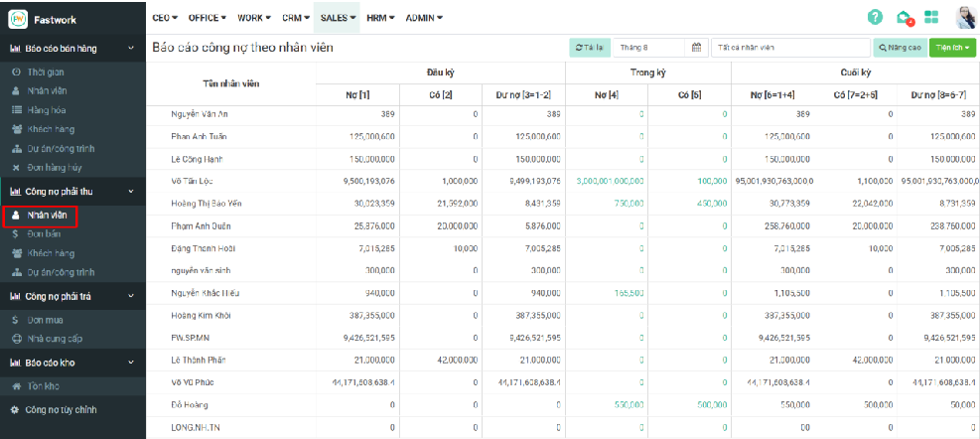Click the Tất cả nhân viên field
Image resolution: width=980 pixels, height=439 pixels.
pos(789,48)
